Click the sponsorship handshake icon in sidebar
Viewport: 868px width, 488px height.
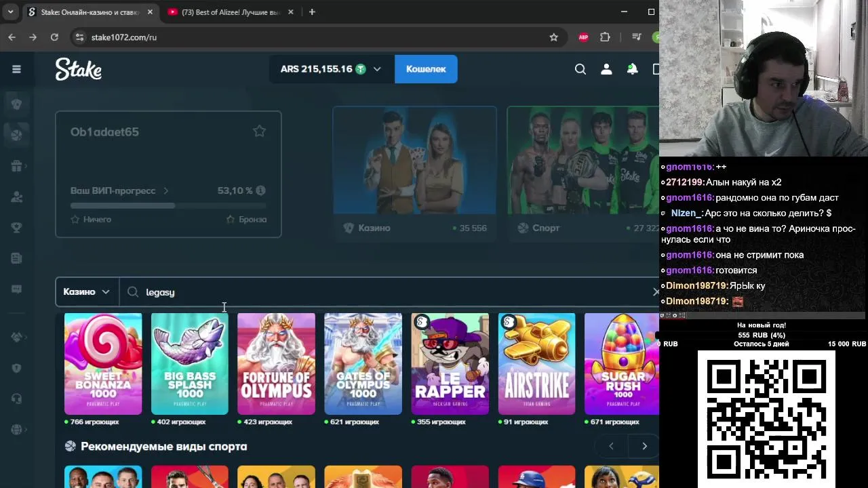[16, 337]
